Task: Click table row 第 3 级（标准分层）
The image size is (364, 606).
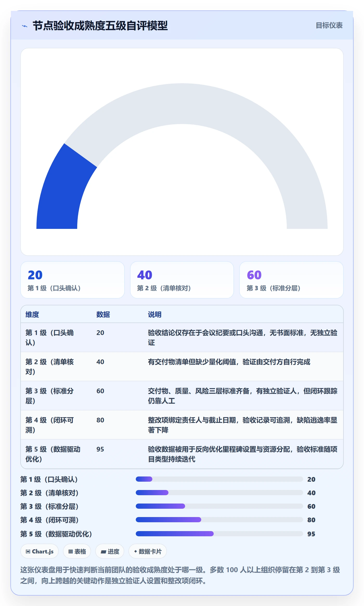Action: point(182,396)
